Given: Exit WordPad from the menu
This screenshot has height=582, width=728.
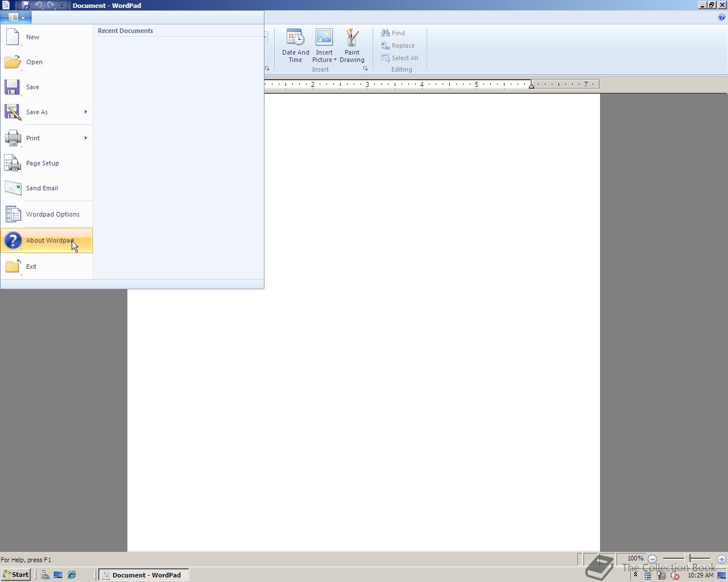Looking at the screenshot, I should point(47,267).
